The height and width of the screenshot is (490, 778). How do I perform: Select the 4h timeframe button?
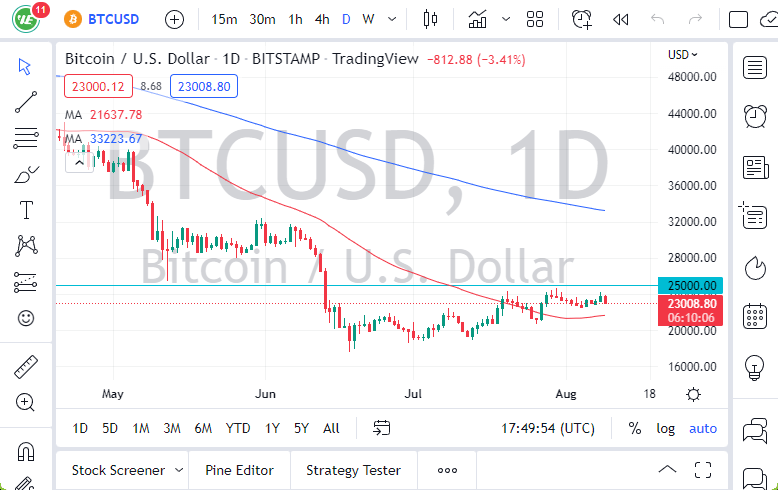point(321,19)
